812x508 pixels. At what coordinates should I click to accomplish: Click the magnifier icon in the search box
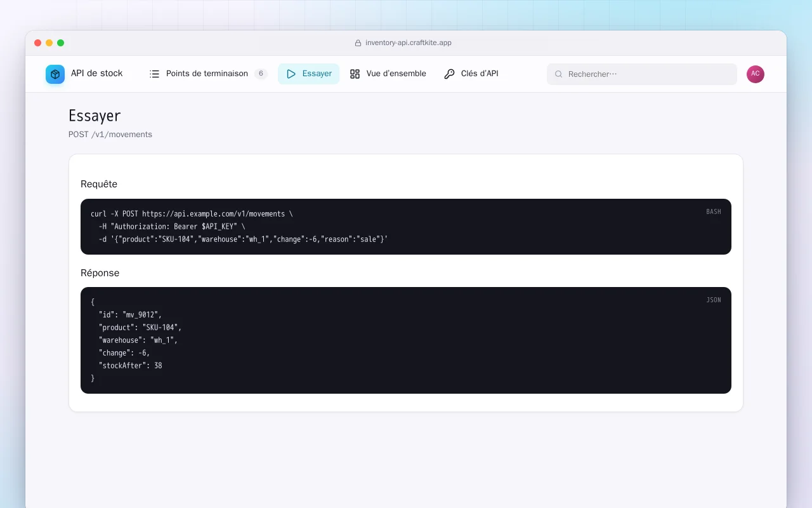point(559,74)
